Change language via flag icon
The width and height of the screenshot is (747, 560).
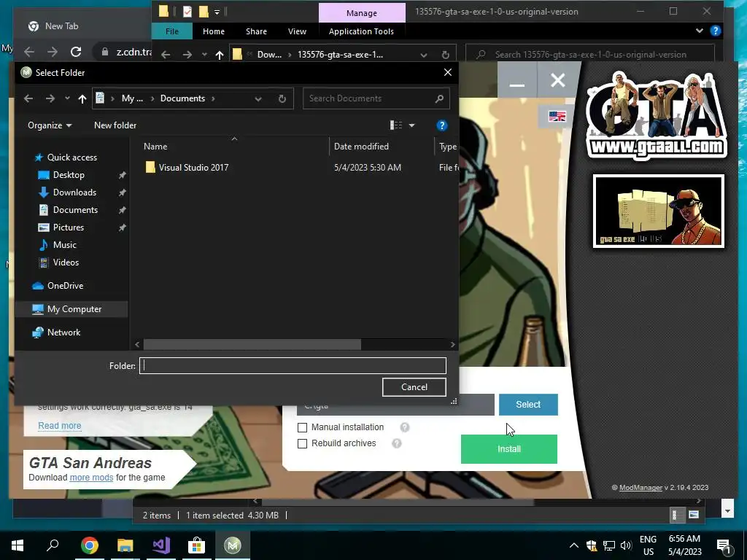coord(557,116)
